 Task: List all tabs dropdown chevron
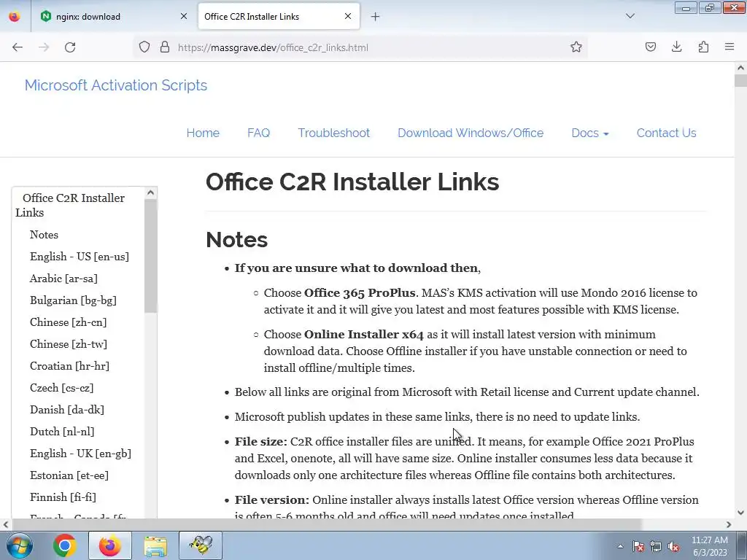coord(630,16)
